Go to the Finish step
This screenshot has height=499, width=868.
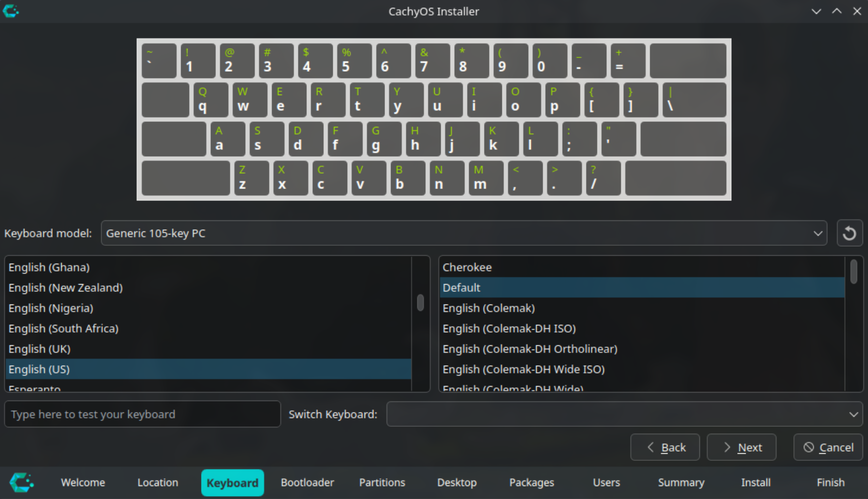(831, 483)
